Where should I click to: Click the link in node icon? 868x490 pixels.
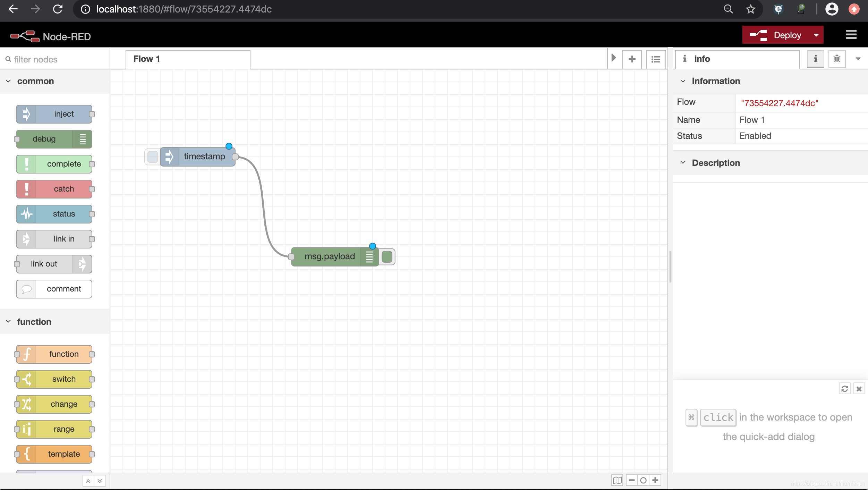26,238
